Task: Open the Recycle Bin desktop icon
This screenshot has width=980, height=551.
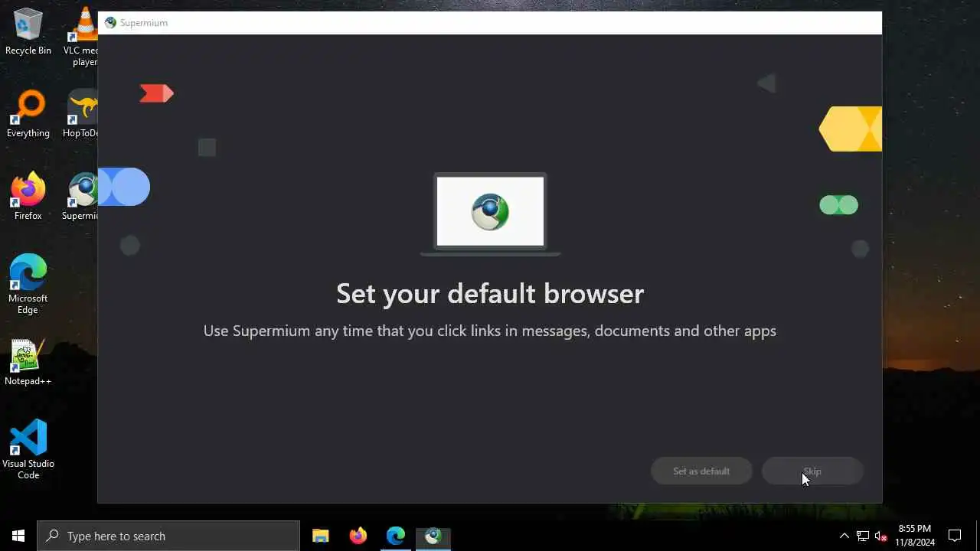Action: pyautogui.click(x=28, y=32)
